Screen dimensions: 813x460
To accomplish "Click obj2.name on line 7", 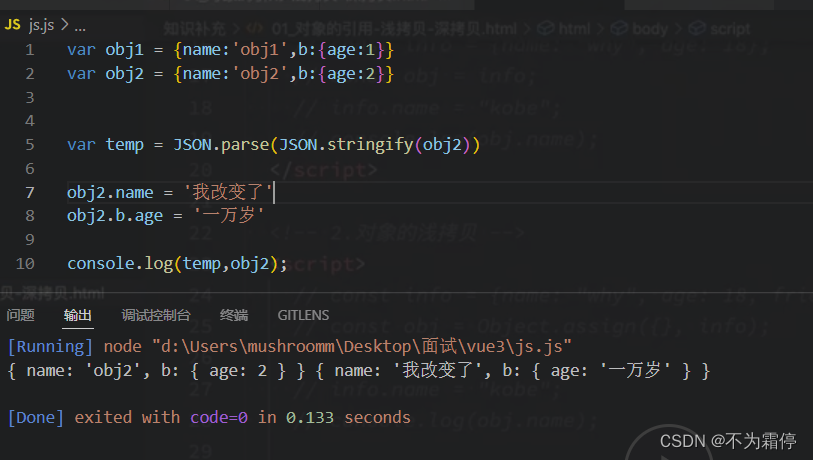I will (110, 192).
